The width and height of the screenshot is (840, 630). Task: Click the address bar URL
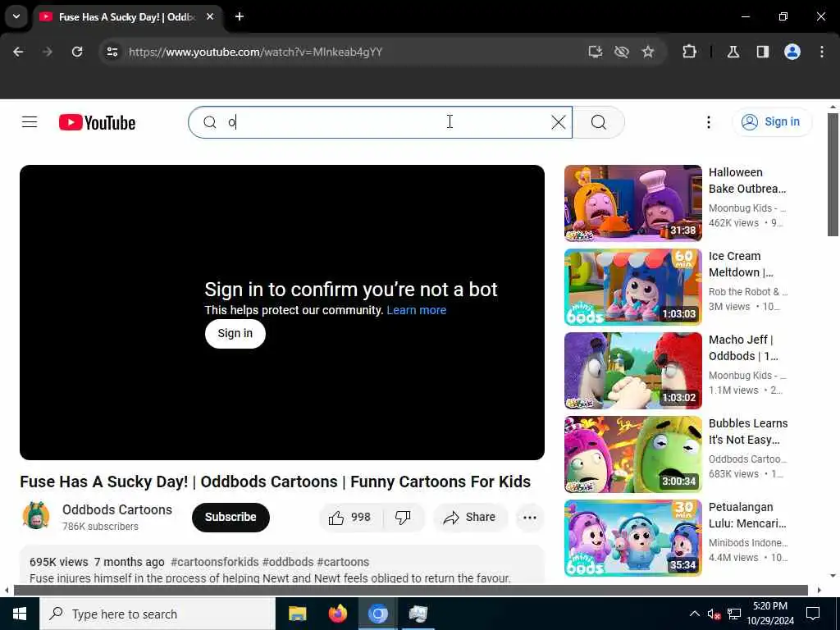[256, 52]
